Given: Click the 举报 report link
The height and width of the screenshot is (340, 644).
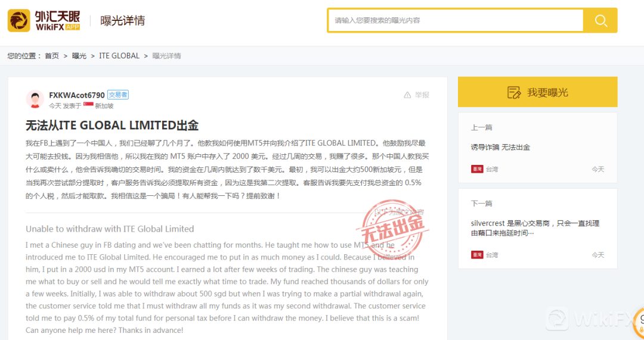Looking at the screenshot, I should point(422,95).
